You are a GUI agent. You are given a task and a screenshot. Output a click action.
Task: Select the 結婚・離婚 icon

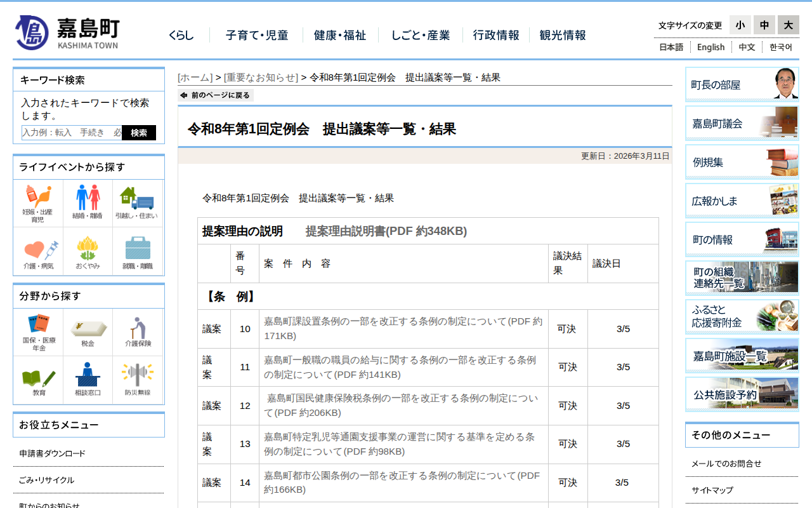[x=88, y=202]
